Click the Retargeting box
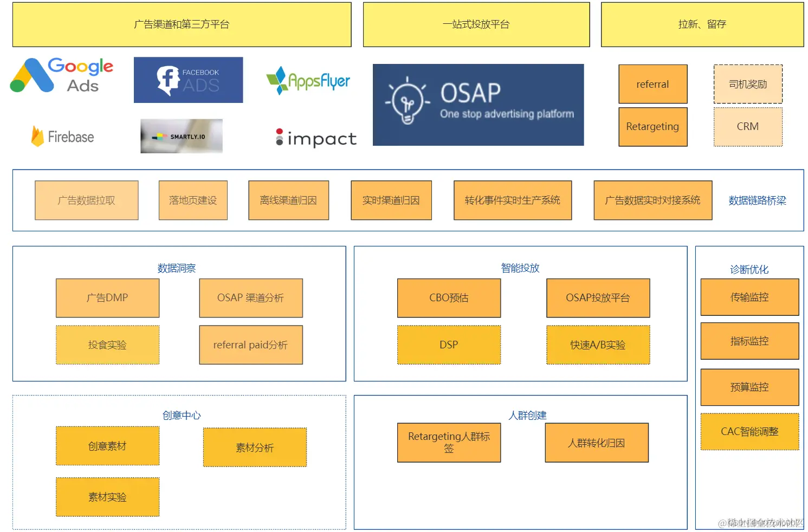The width and height of the screenshot is (808, 532). tap(653, 127)
